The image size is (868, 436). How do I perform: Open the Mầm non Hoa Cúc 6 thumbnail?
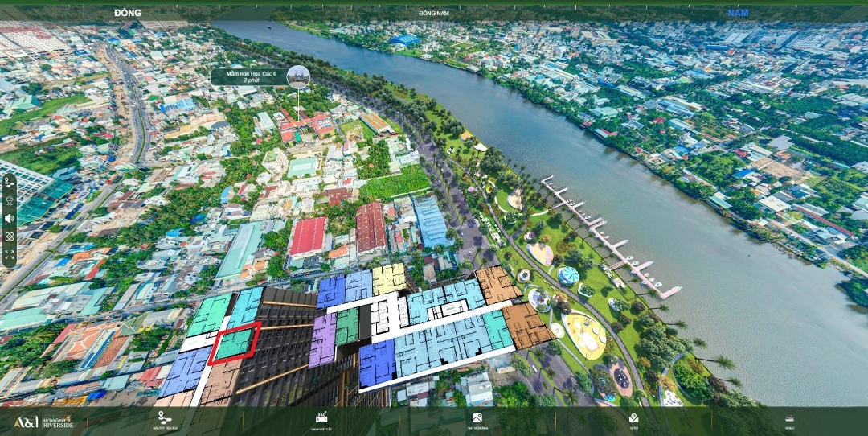[298, 76]
